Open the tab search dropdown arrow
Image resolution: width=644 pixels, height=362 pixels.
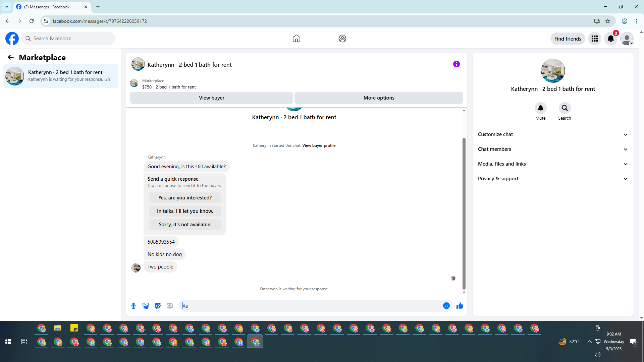7,7
